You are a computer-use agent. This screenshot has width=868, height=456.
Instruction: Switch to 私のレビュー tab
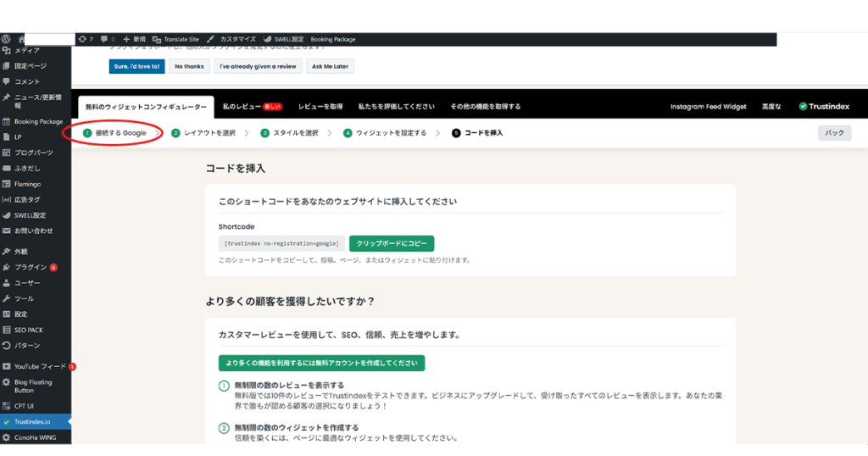click(x=251, y=107)
